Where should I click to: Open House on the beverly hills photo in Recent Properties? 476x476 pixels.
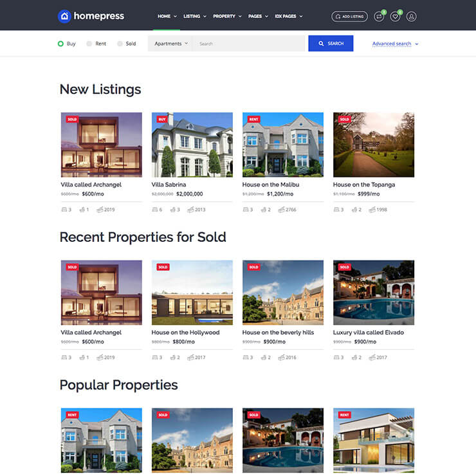(x=283, y=292)
